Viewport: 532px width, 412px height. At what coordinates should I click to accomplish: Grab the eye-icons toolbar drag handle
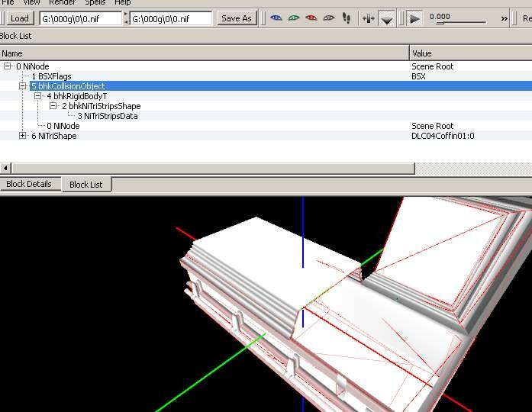point(263,18)
